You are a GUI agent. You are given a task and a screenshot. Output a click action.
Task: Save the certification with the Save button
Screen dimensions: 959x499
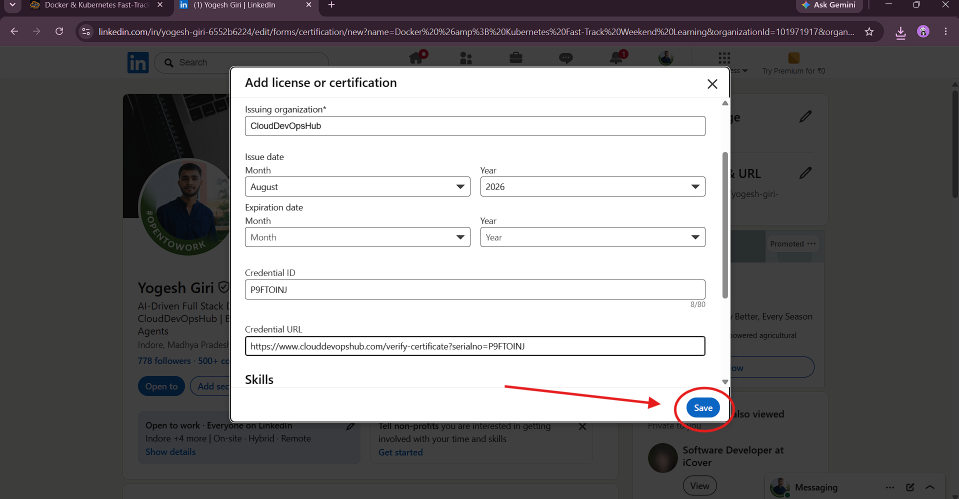click(x=703, y=408)
